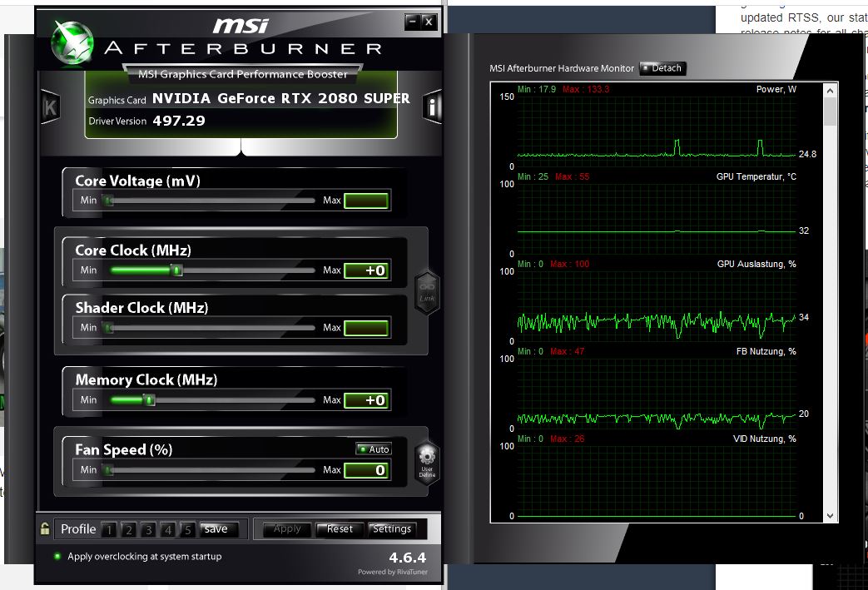This screenshot has width=868, height=590.
Task: Select profile slot 3
Action: [x=148, y=530]
